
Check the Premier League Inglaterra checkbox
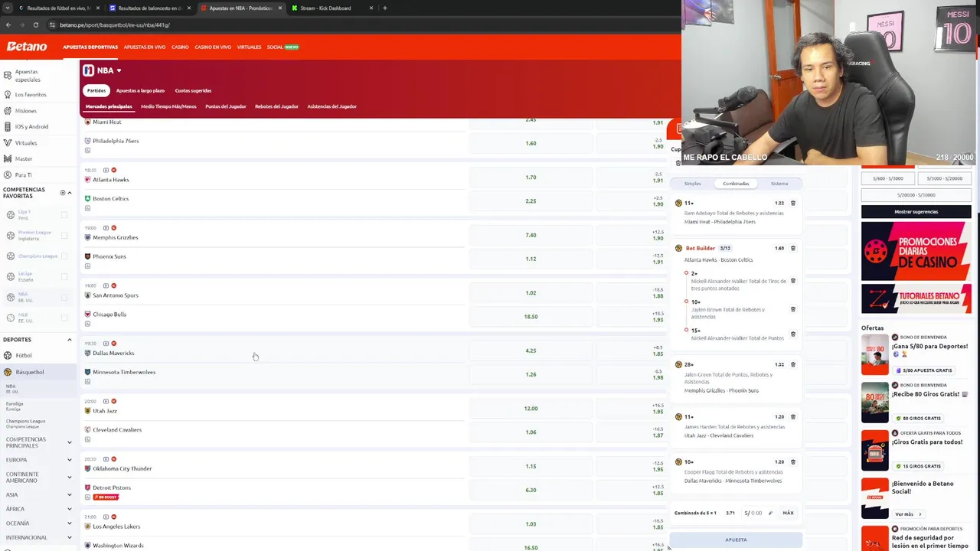click(64, 236)
